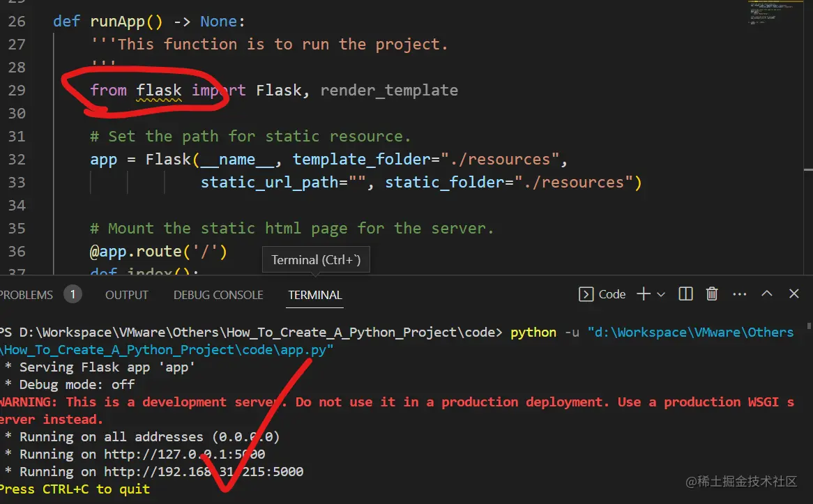Image resolution: width=813 pixels, height=504 pixels.
Task: Click the terminal scrollbar
Action: coord(809,326)
